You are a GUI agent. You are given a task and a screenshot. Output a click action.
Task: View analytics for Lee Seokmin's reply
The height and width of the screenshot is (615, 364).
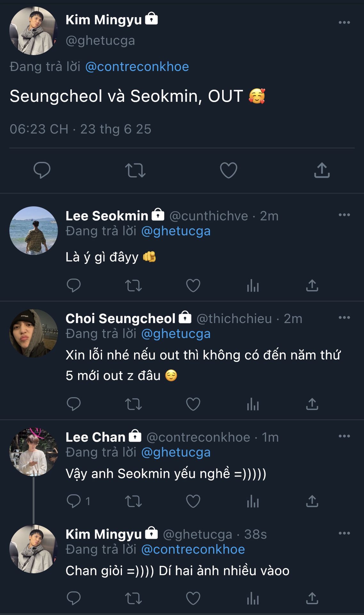click(x=253, y=285)
